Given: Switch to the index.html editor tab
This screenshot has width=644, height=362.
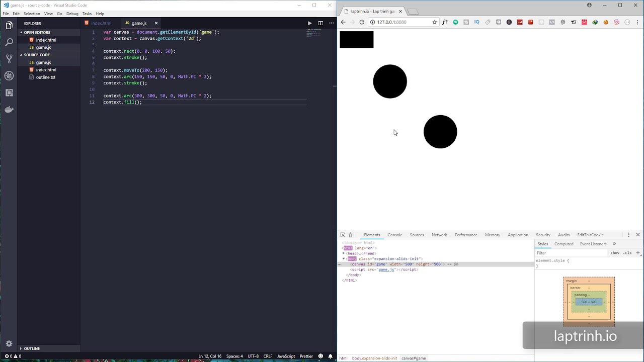Looking at the screenshot, I should coord(101,23).
